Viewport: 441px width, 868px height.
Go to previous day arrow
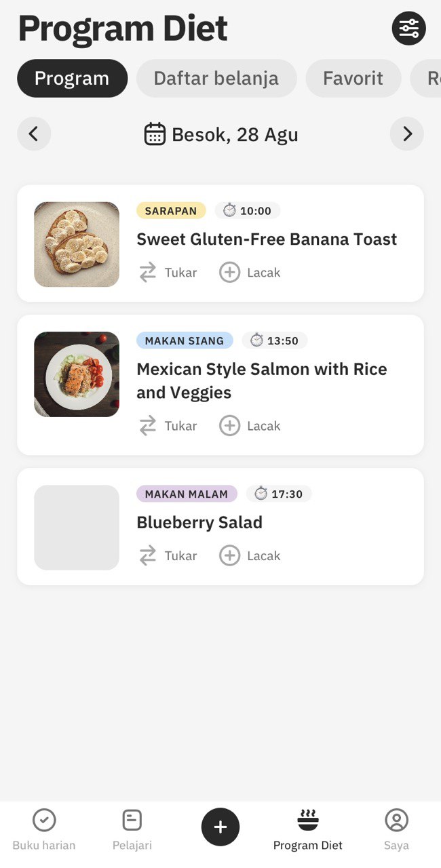pos(34,134)
